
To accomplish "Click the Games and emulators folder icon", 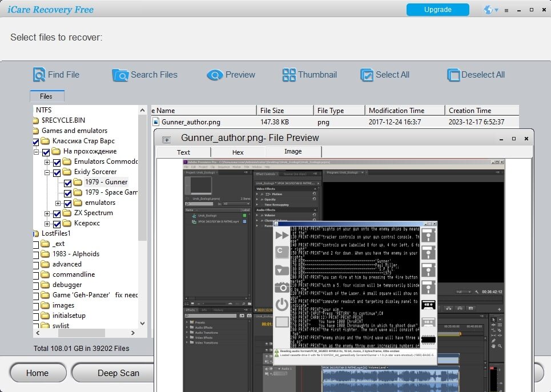I will [x=36, y=131].
